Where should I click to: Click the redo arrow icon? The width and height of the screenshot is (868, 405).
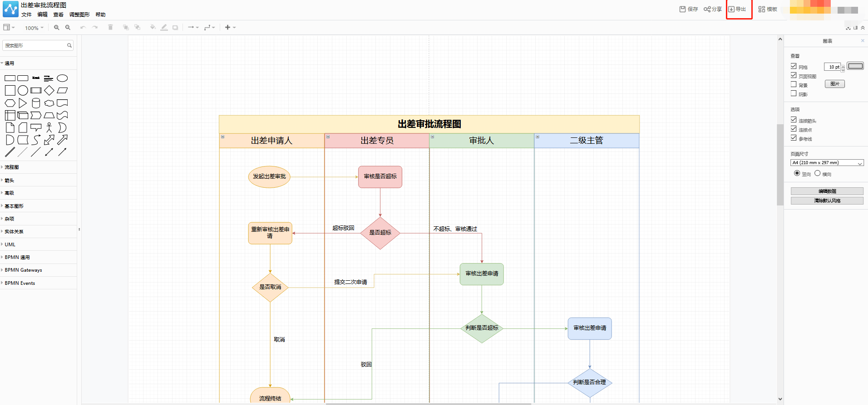pyautogui.click(x=95, y=28)
